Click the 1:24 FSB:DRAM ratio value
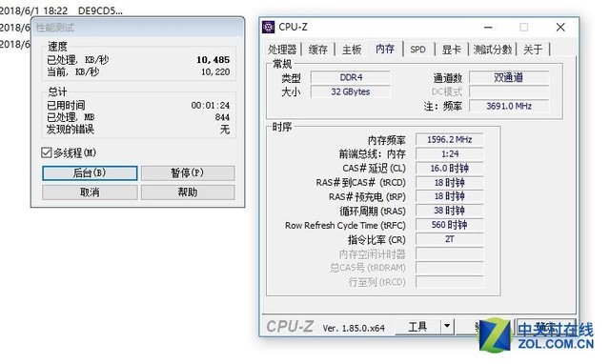 449,154
